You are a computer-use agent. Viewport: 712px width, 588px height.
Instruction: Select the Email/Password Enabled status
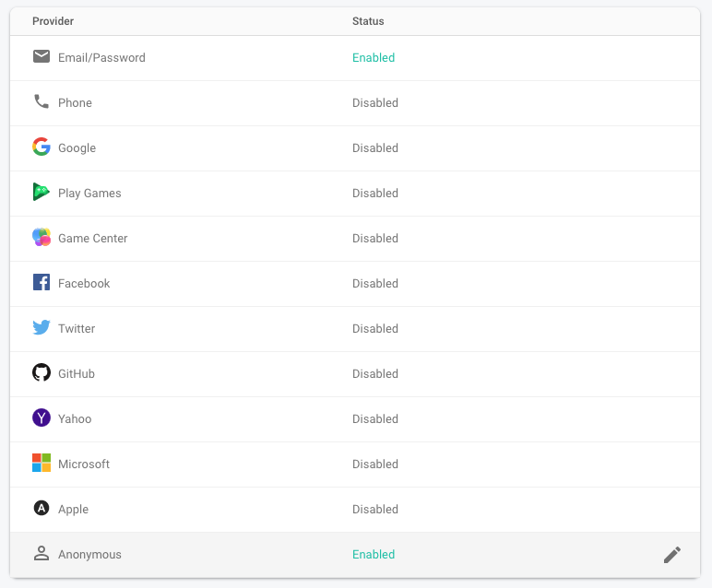point(374,58)
